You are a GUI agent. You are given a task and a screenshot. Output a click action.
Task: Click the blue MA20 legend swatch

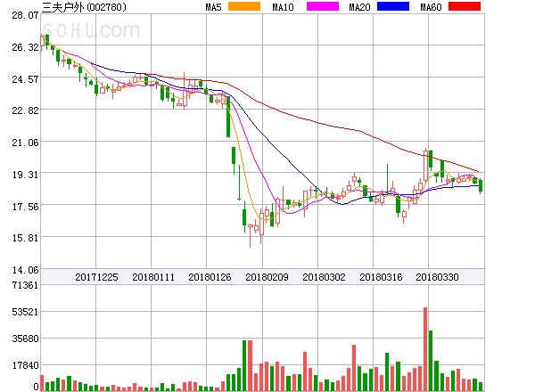(393, 6)
